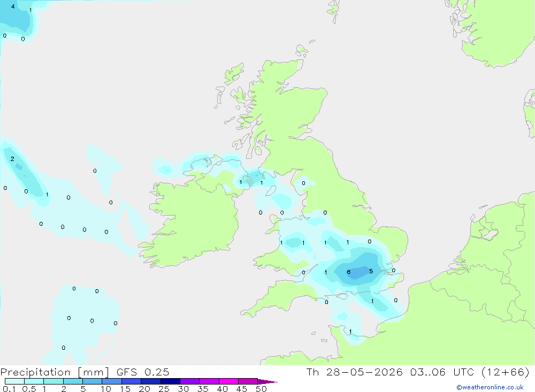The image size is (535, 392).
Task: Click the "(12+66)" forecast offset text
Action: pyautogui.click(x=506, y=372)
